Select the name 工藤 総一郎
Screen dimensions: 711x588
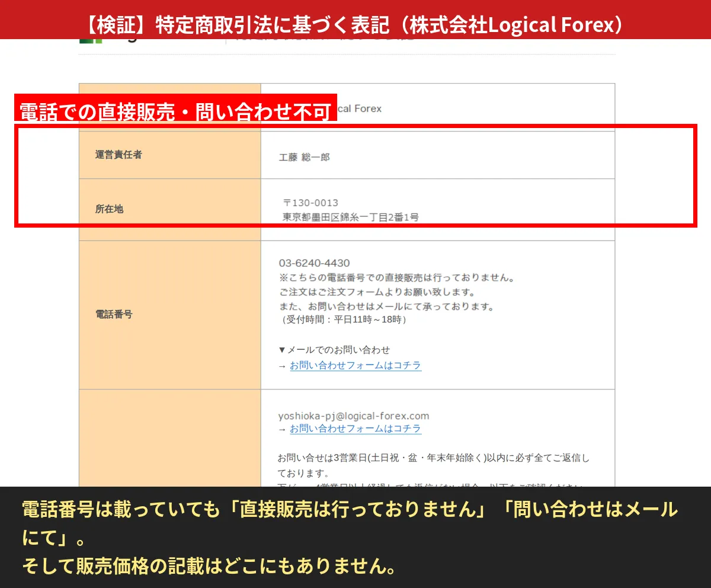(304, 158)
